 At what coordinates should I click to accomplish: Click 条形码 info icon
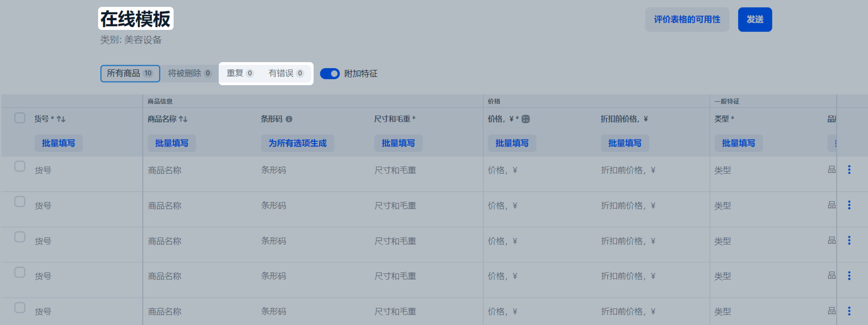[x=289, y=119]
